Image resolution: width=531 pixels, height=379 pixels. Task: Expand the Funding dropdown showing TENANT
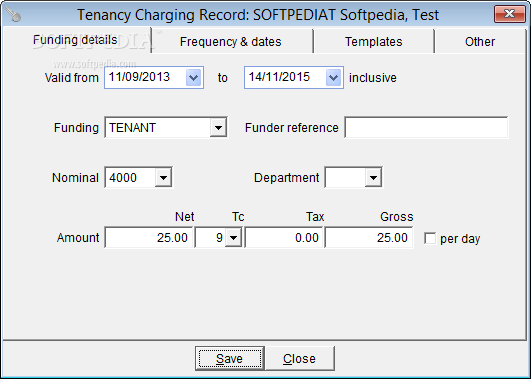[x=218, y=128]
